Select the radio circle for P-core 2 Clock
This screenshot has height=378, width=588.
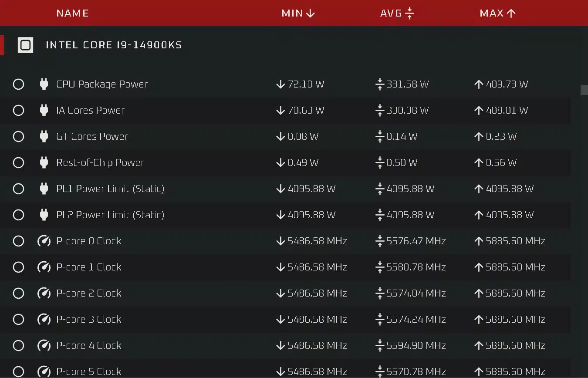pyautogui.click(x=18, y=293)
